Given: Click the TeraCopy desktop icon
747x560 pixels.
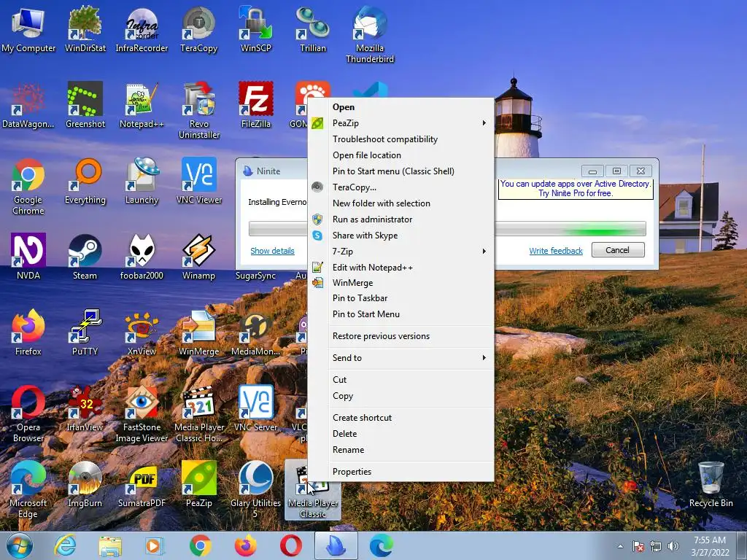Looking at the screenshot, I should click(x=198, y=29).
